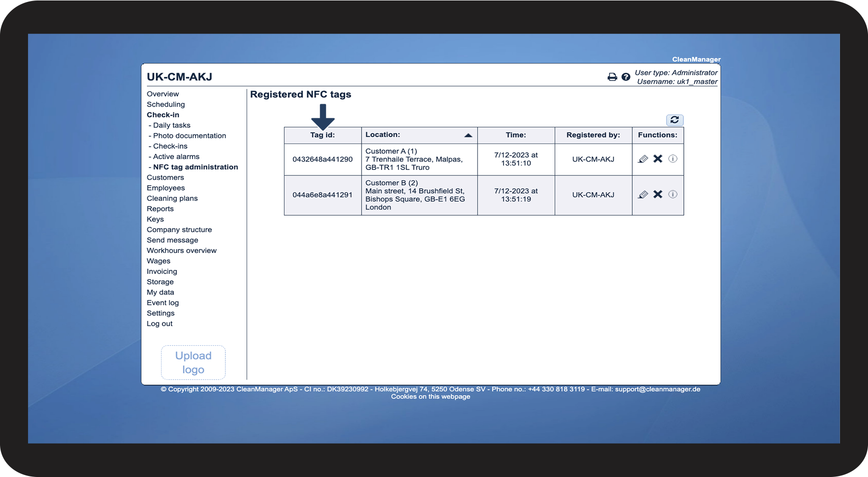Image resolution: width=868 pixels, height=477 pixels.
Task: Click the Username: uk1_master text
Action: (x=677, y=82)
